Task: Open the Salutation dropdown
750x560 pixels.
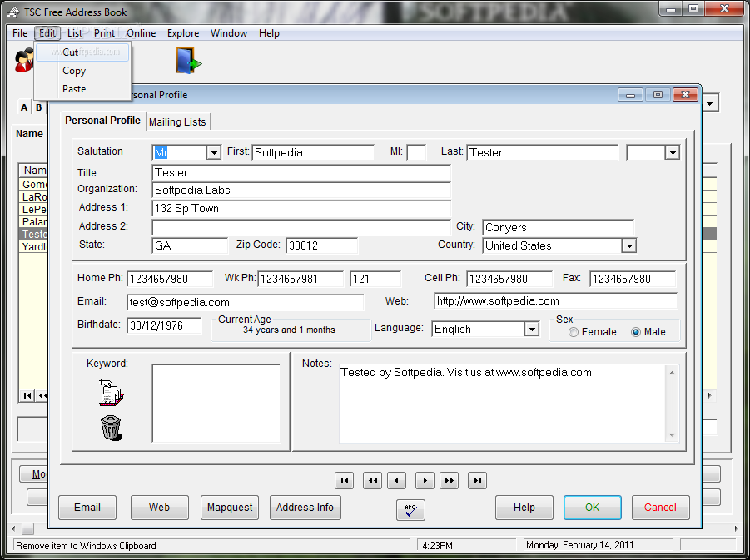Action: click(214, 152)
